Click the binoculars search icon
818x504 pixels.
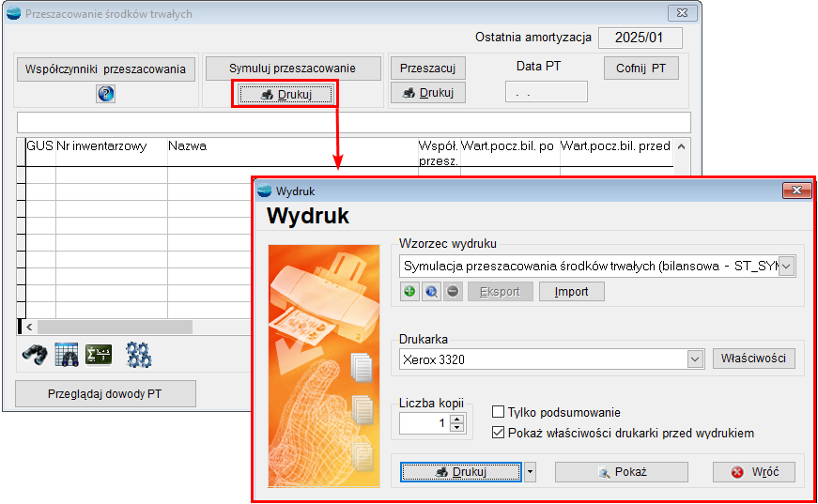[35, 355]
